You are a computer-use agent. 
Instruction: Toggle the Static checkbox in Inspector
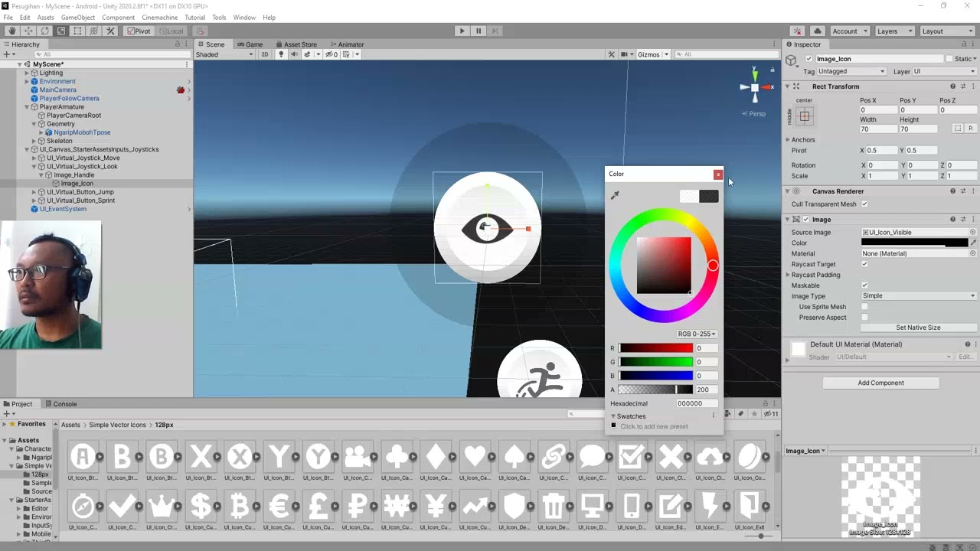949,59
